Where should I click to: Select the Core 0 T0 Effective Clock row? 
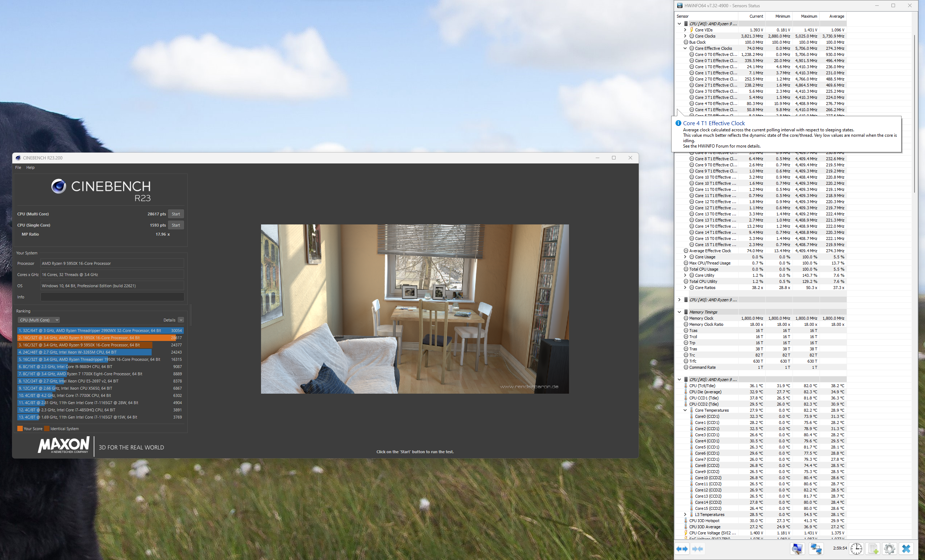click(x=761, y=54)
